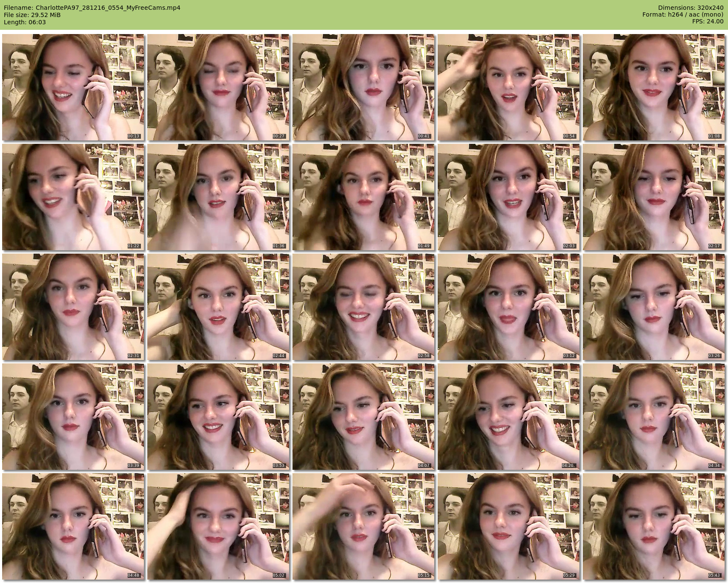Select the frame marked 00:27
728x583 pixels.
(x=218, y=87)
